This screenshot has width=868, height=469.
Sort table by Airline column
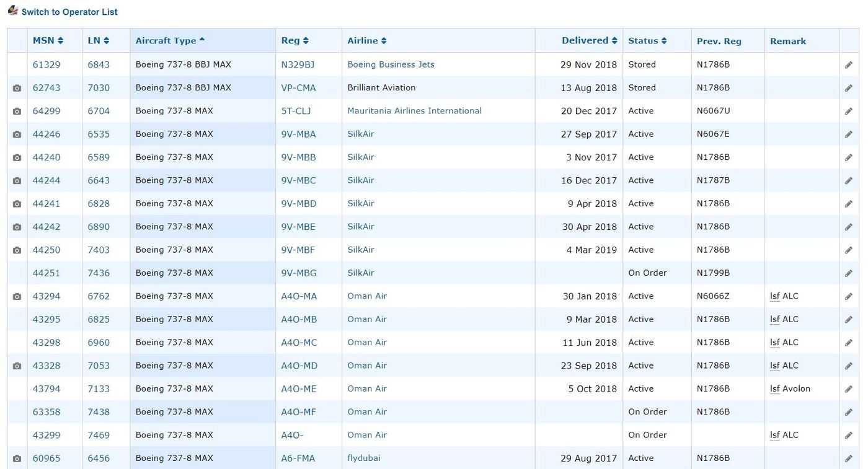pos(367,41)
